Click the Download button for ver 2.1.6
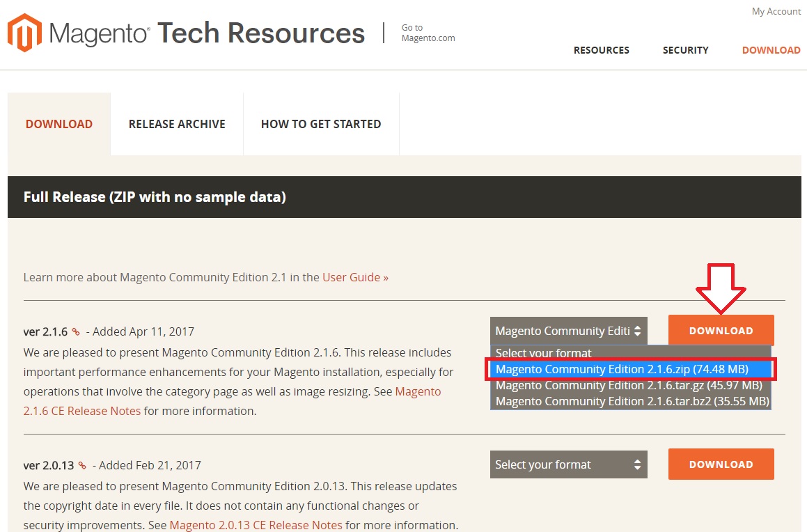The height and width of the screenshot is (532, 807). [x=721, y=330]
